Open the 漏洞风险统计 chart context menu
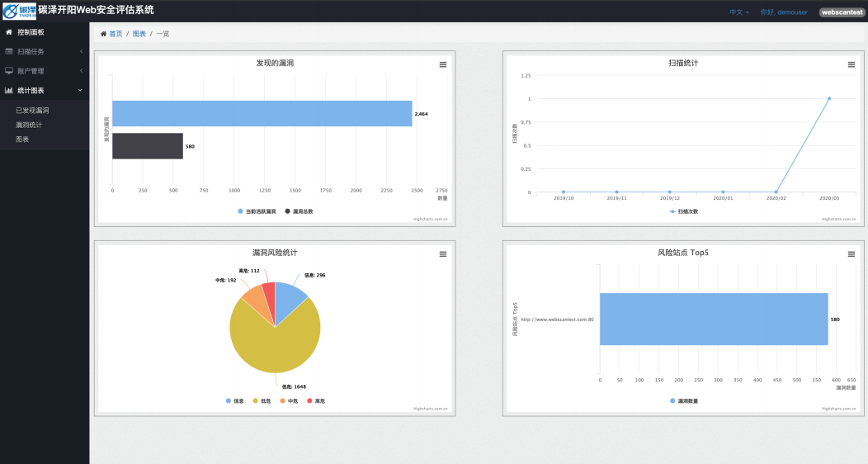The width and height of the screenshot is (868, 464). coord(443,254)
